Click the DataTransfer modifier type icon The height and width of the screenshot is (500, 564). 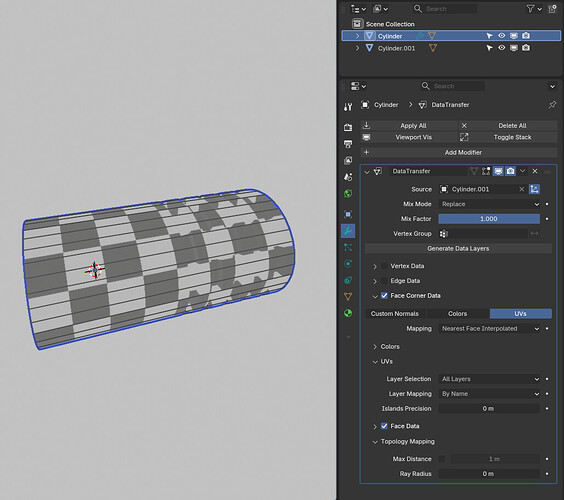[378, 171]
